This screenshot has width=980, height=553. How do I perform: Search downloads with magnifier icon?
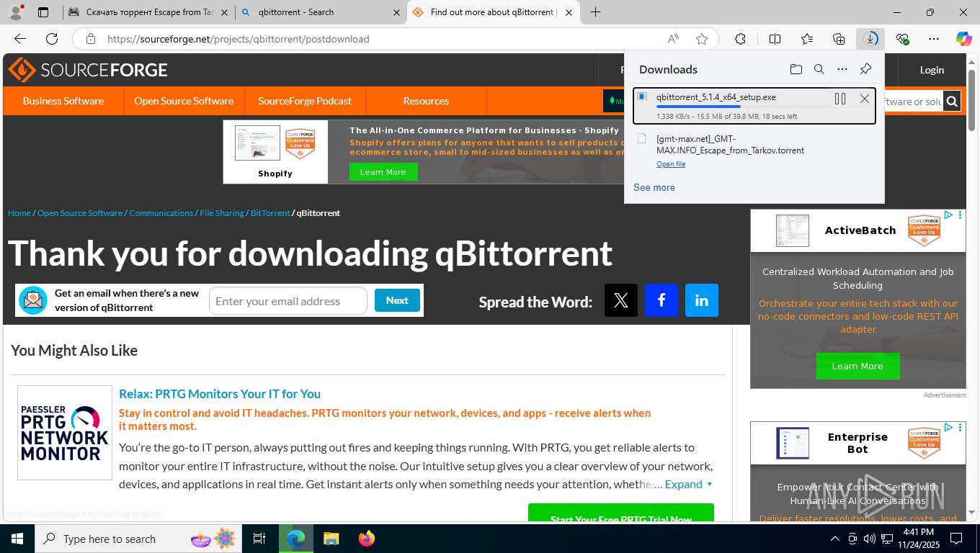pos(819,69)
